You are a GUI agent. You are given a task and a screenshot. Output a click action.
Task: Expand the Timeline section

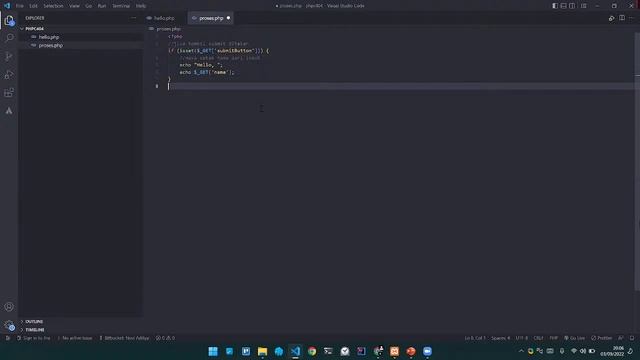(35, 330)
